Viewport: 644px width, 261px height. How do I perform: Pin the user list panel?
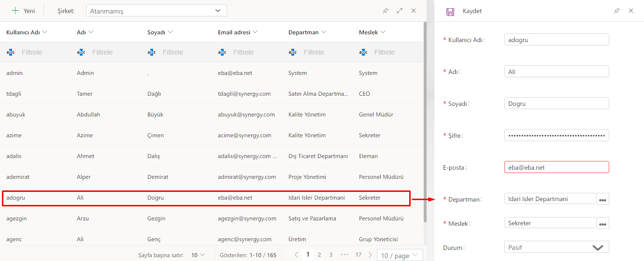pyautogui.click(x=385, y=11)
